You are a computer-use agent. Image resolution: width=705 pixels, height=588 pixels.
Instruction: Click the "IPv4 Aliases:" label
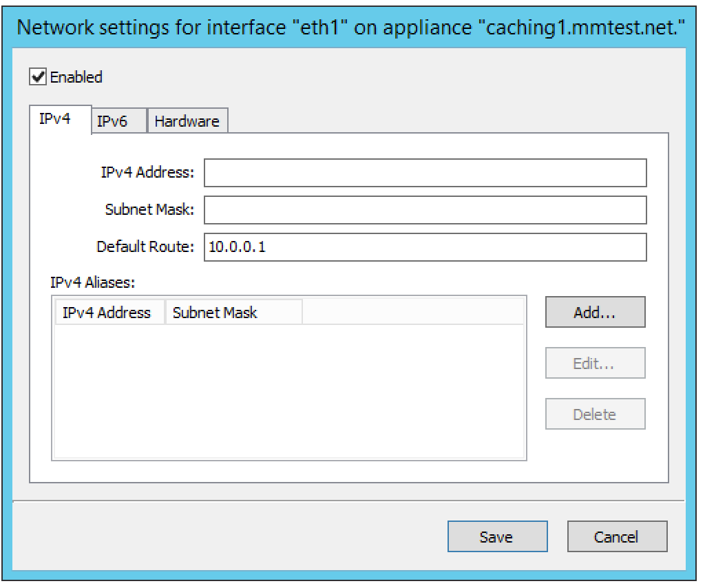coord(83,282)
